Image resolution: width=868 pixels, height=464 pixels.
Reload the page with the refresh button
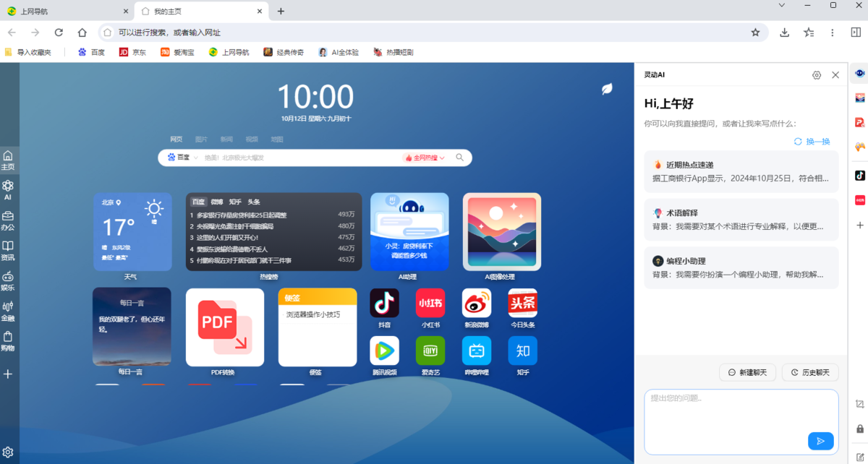[59, 33]
